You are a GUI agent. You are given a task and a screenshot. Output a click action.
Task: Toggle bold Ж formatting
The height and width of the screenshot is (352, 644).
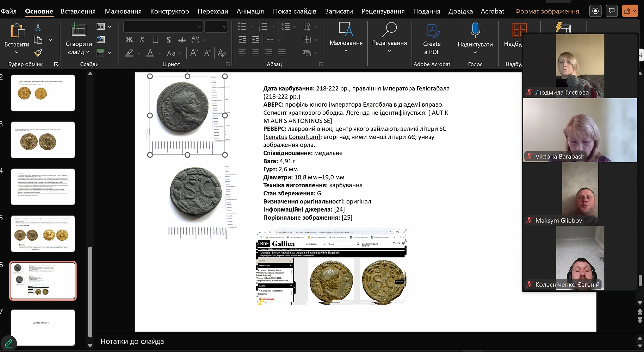click(129, 39)
